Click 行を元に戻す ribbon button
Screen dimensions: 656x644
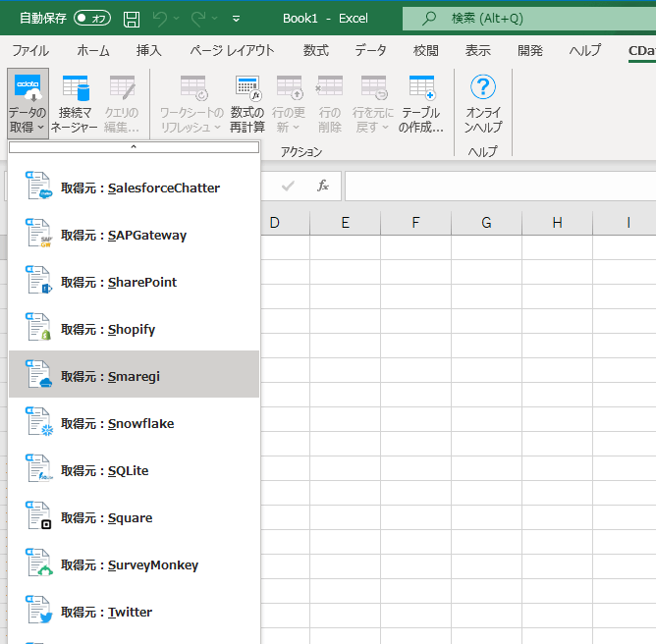pos(373,103)
